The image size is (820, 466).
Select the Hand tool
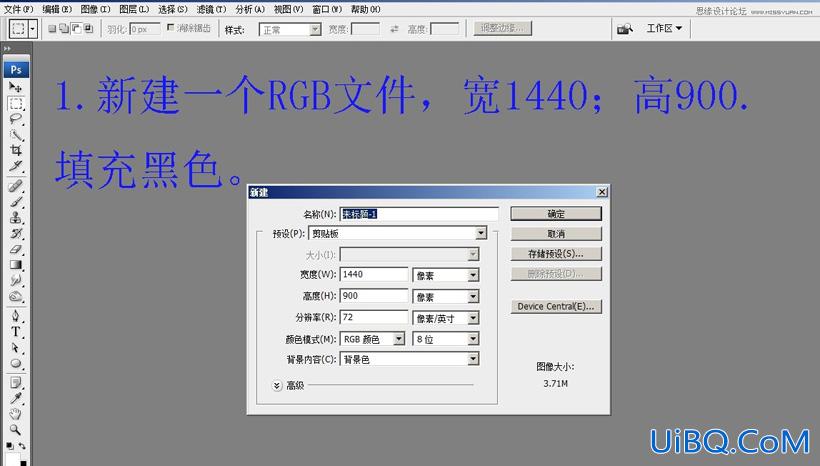point(16,414)
